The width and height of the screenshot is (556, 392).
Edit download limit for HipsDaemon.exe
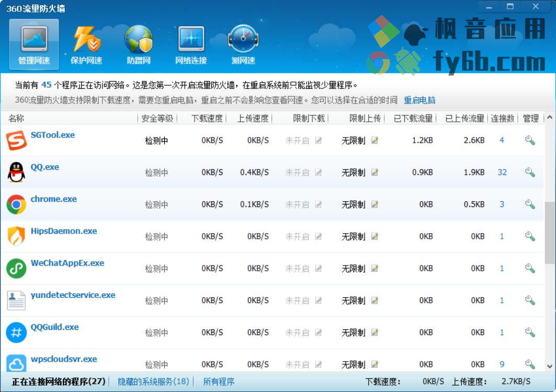(x=319, y=236)
